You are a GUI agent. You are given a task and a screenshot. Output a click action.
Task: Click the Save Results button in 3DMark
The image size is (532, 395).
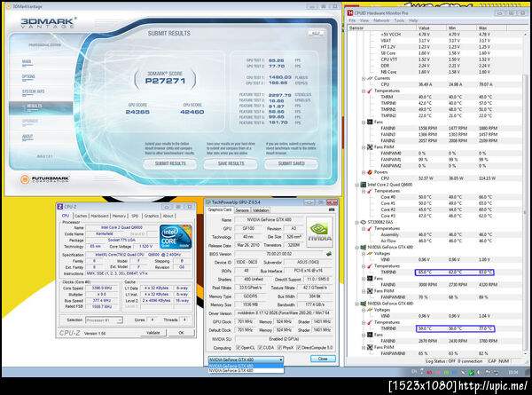click(x=231, y=163)
